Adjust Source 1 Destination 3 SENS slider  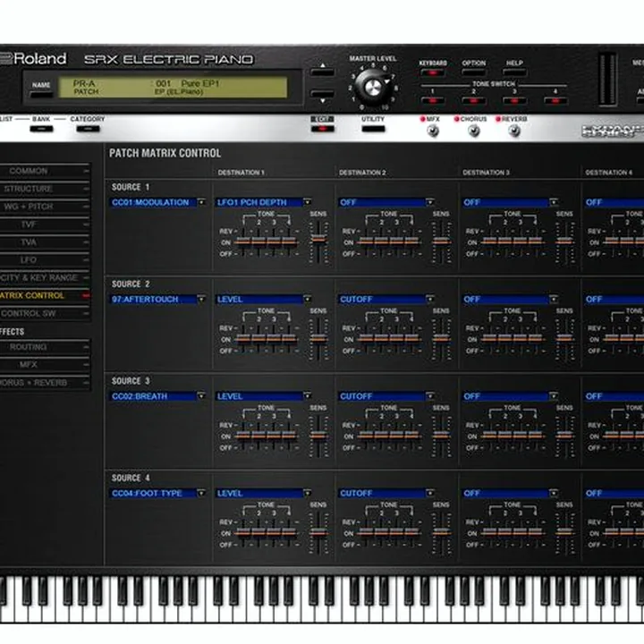click(564, 241)
